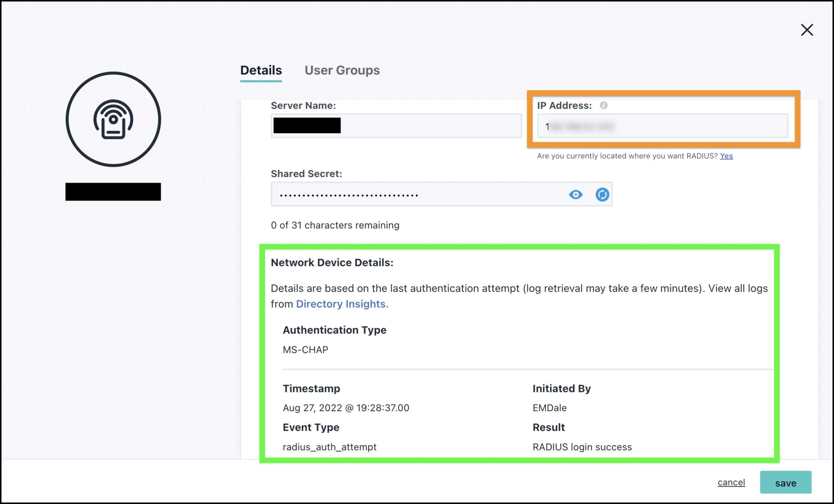Click Yes beside the RADIUS location question
Image resolution: width=834 pixels, height=504 pixels.
726,156
